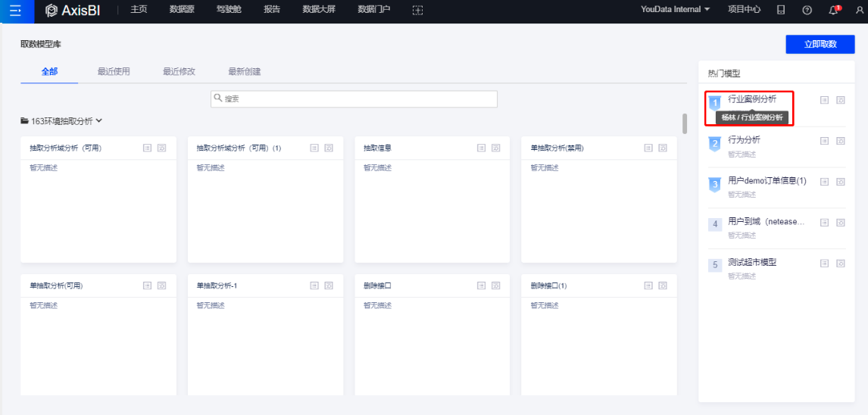Open the 驾驶舱 navigation item

click(229, 9)
